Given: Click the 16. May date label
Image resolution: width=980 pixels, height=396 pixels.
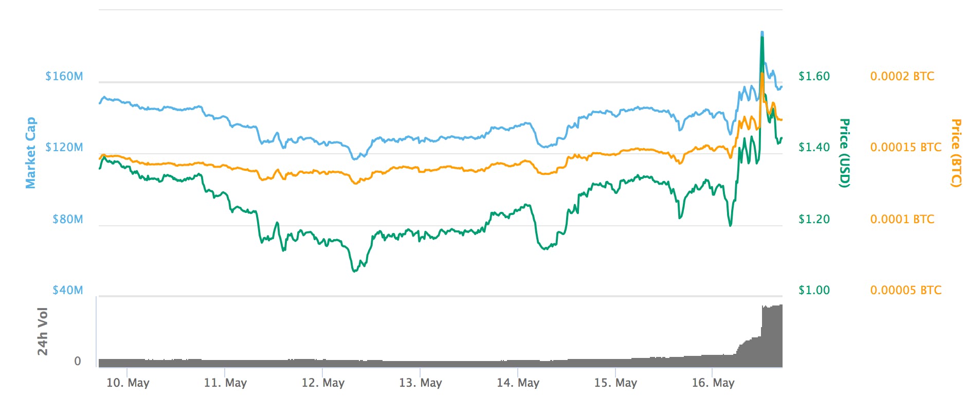Looking at the screenshot, I should [713, 383].
